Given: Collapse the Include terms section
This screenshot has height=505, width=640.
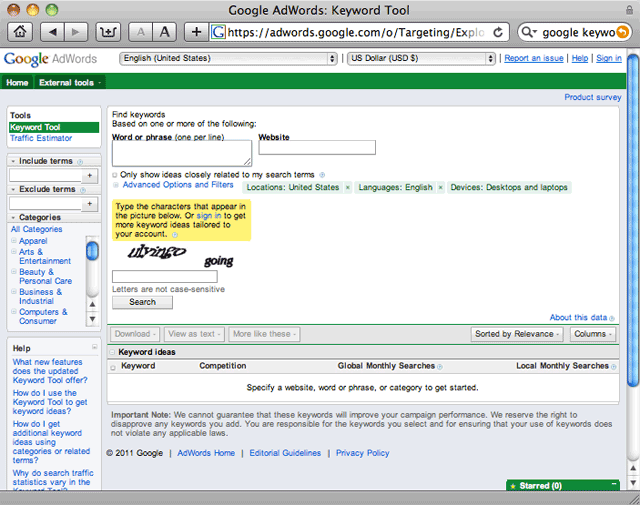Looking at the screenshot, I should point(13,161).
